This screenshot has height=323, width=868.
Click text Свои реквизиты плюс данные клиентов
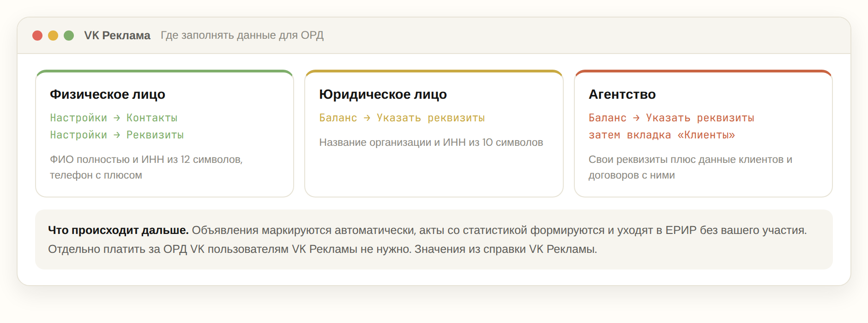[x=686, y=159]
